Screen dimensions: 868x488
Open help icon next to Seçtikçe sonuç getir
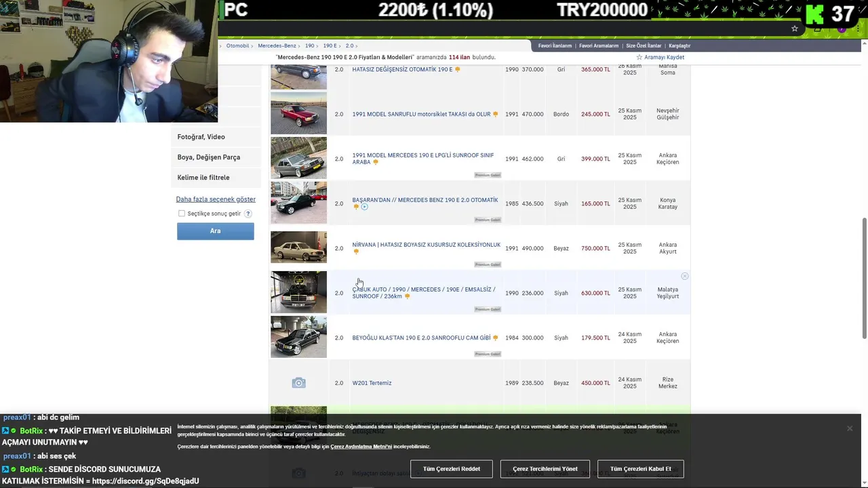[248, 213]
